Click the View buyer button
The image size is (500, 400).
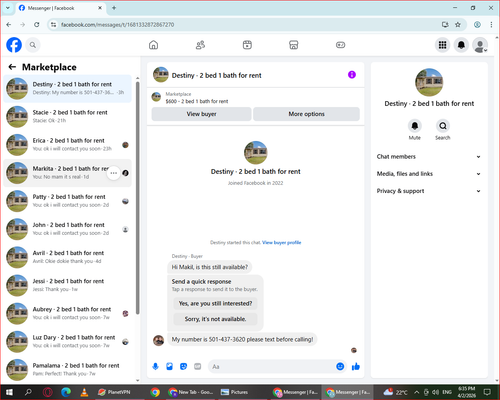tap(201, 114)
